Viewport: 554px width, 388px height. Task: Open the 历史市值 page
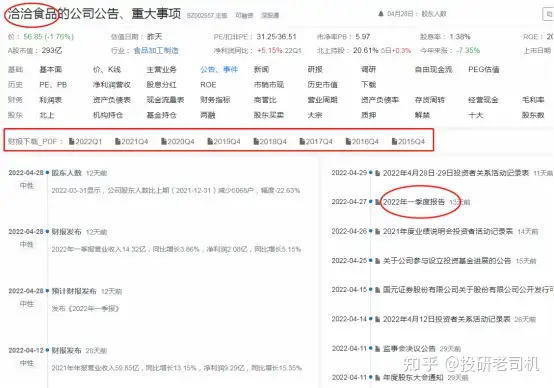coord(323,85)
